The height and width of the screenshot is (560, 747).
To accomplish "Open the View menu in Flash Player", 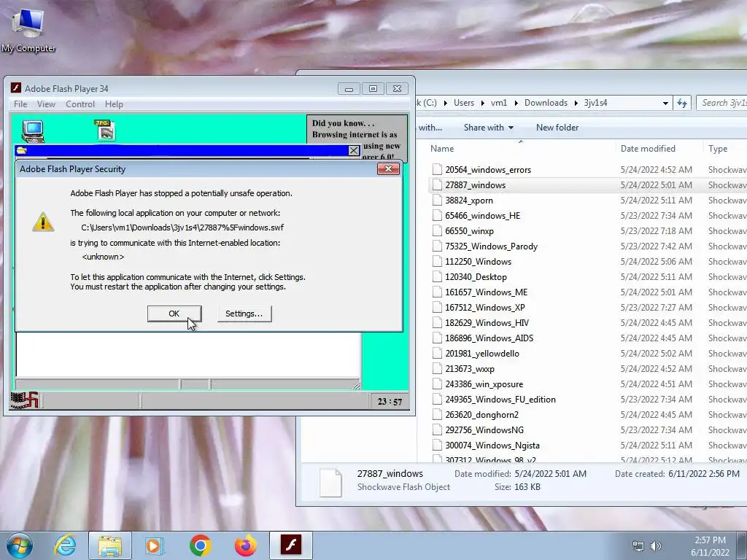I will click(x=46, y=104).
